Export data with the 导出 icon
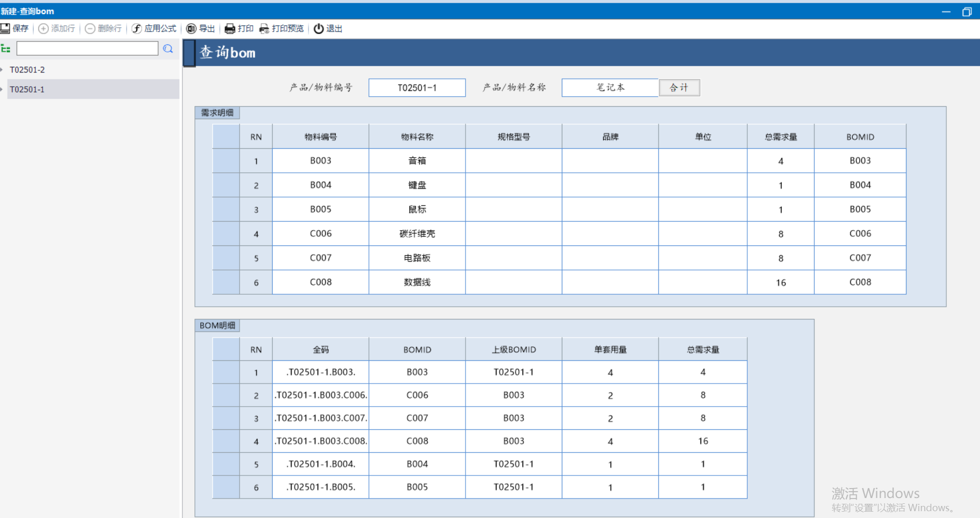 (191, 28)
